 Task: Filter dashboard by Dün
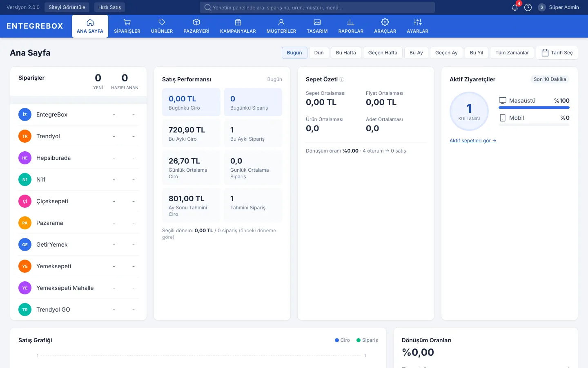pos(319,53)
